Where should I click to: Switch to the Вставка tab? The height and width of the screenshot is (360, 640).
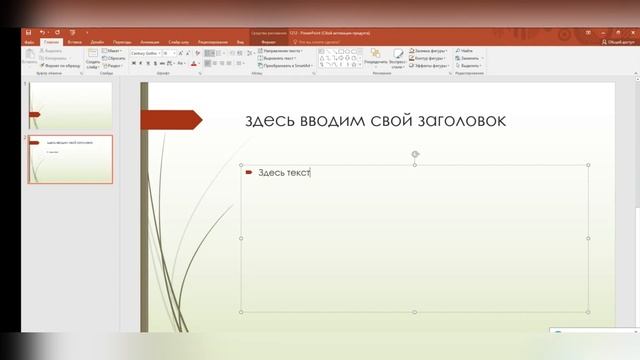pyautogui.click(x=75, y=42)
